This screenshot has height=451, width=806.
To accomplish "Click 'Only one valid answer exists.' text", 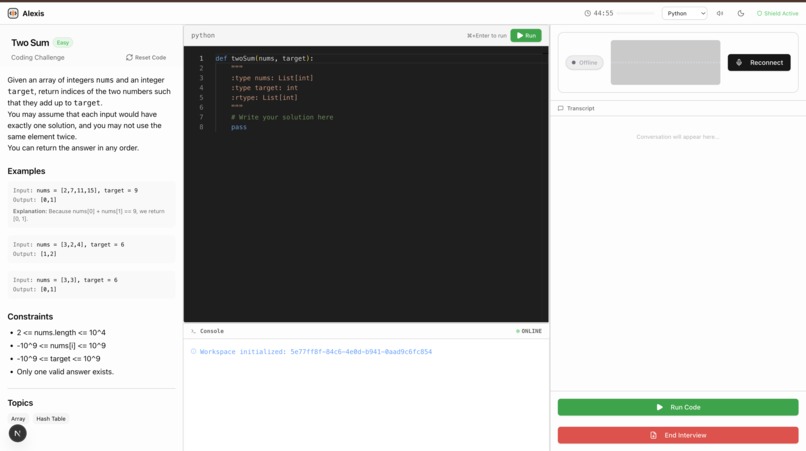I will click(x=65, y=372).
